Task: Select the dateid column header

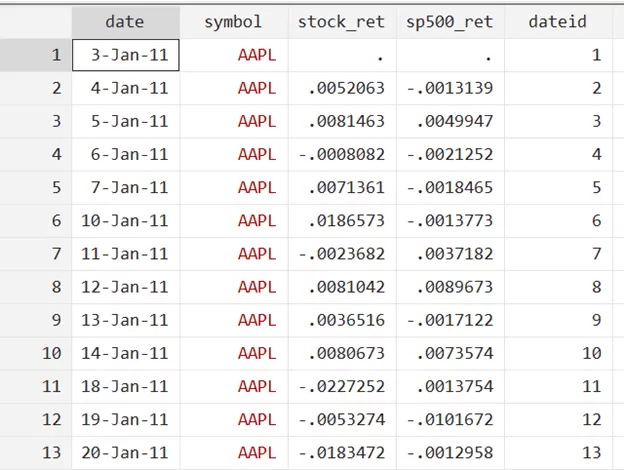Action: [558, 22]
